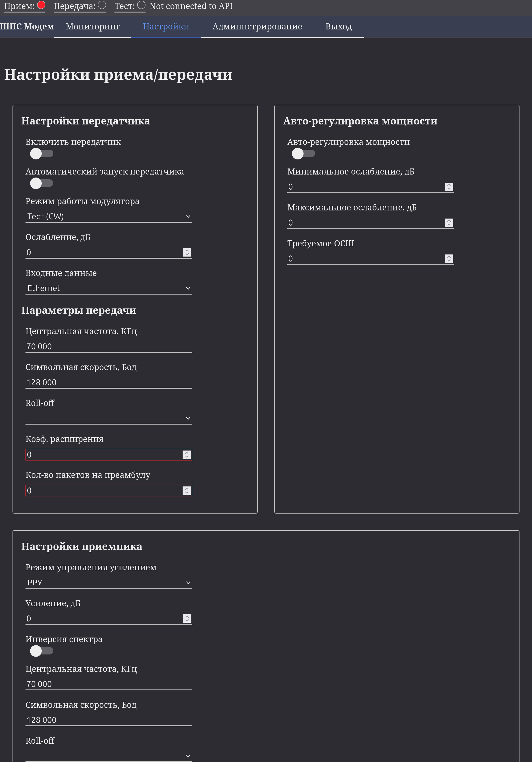Click the spinner arrows on Ослабление, дБ

[x=187, y=252]
